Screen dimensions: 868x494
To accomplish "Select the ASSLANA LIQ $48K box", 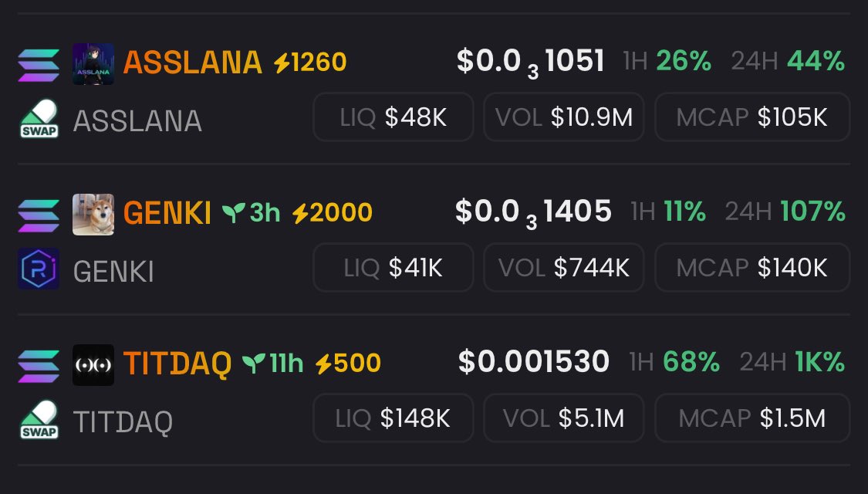I will click(x=393, y=117).
